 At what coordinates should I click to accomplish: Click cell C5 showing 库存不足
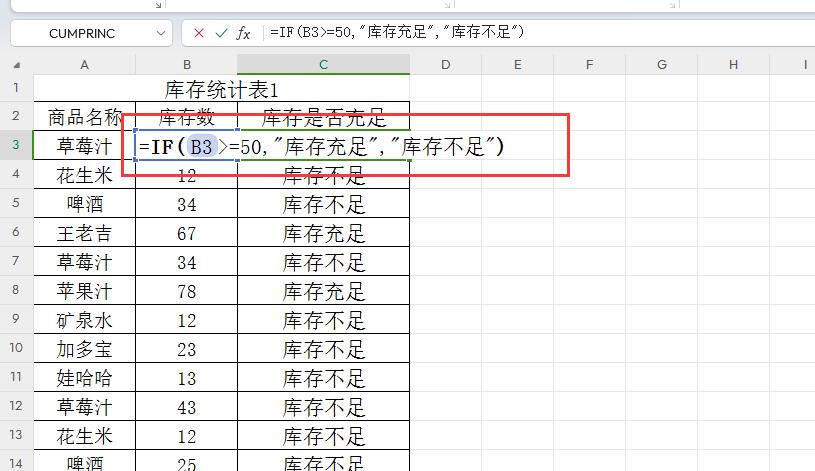pos(324,204)
